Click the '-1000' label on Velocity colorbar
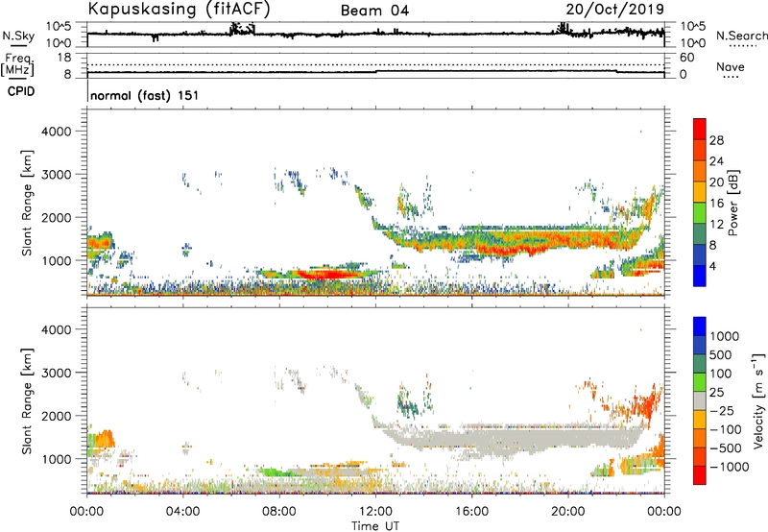 coord(729,467)
